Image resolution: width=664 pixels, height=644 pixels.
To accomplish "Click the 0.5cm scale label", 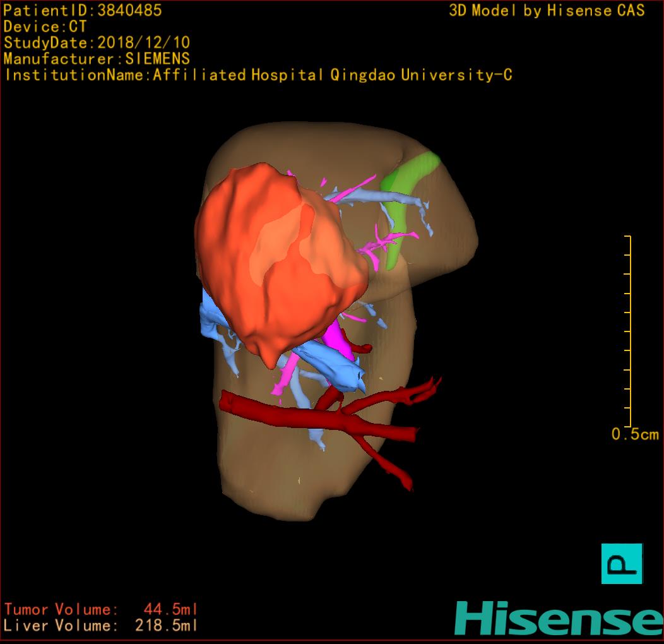I will point(635,434).
